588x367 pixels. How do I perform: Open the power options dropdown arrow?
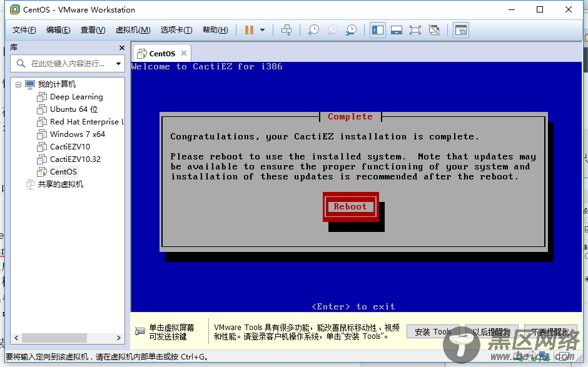click(x=263, y=30)
